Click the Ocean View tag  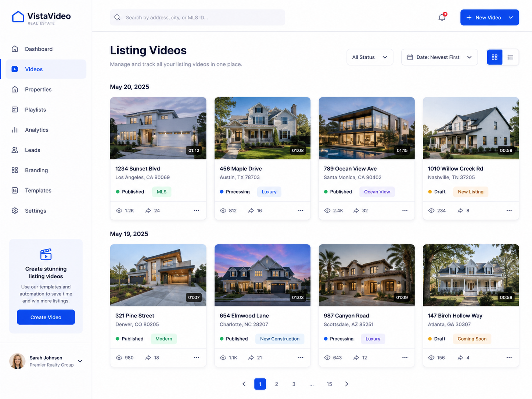(x=377, y=192)
